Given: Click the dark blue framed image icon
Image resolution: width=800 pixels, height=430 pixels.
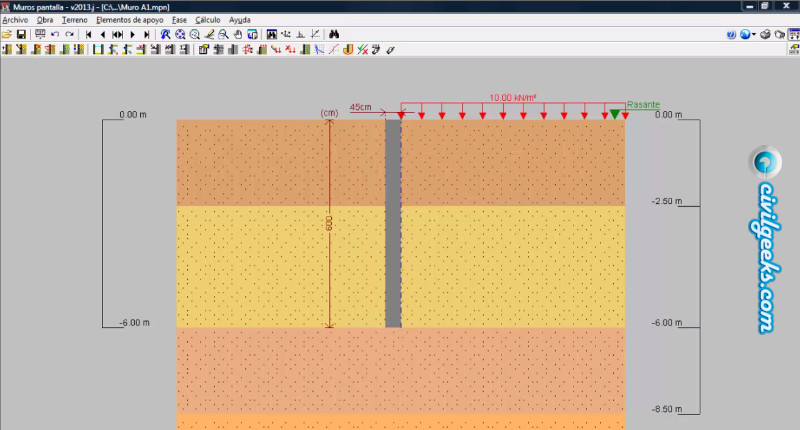Looking at the screenshot, I should point(271,34).
